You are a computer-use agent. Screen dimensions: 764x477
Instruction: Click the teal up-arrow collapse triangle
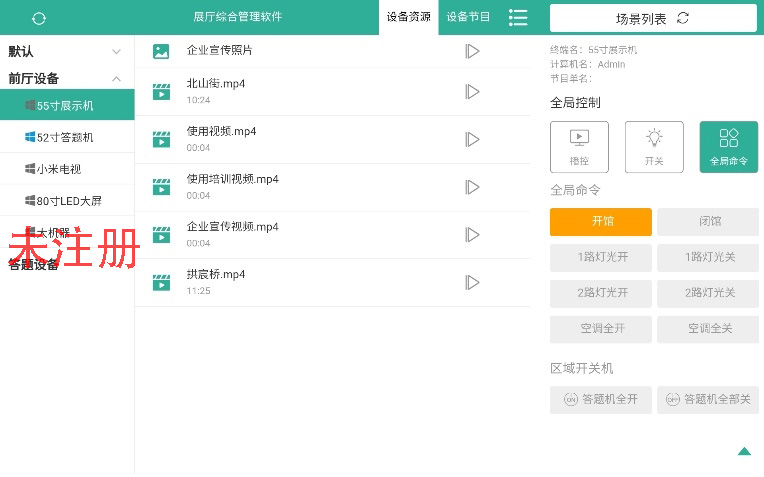744,452
